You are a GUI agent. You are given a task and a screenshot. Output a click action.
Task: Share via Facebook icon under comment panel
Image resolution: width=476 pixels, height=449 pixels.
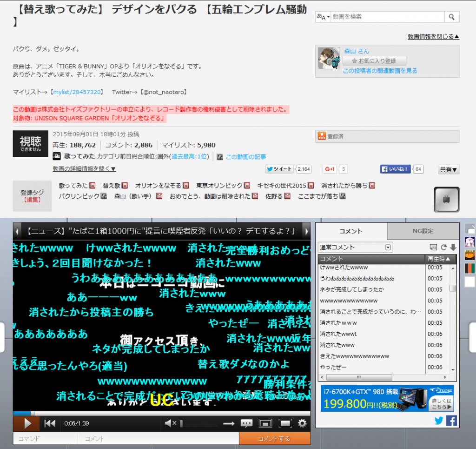[451, 421]
